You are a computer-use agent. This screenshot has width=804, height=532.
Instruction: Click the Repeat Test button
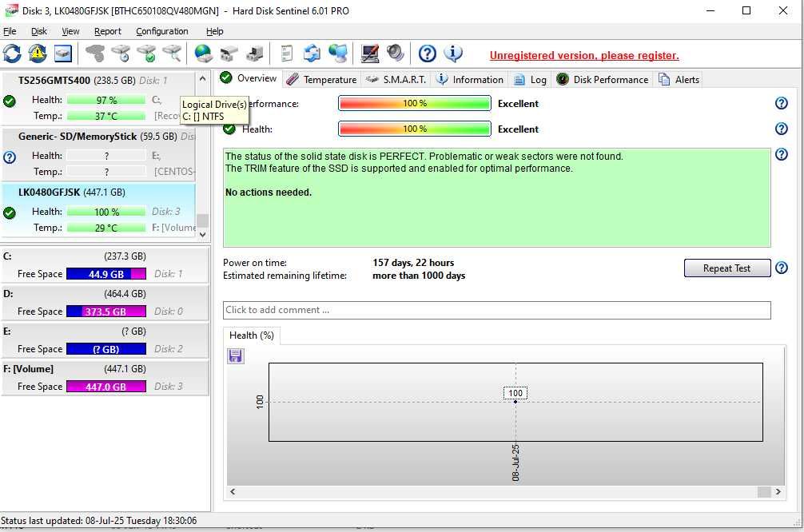pyautogui.click(x=726, y=268)
